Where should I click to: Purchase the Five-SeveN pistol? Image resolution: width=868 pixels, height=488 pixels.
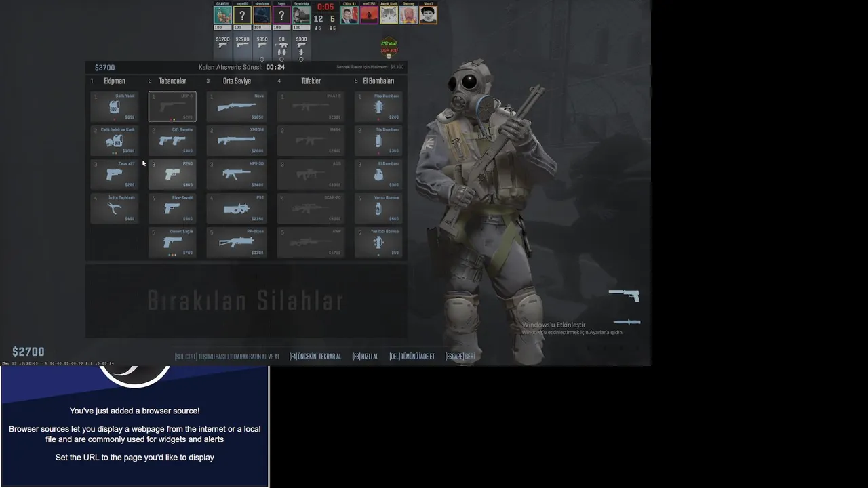point(172,209)
